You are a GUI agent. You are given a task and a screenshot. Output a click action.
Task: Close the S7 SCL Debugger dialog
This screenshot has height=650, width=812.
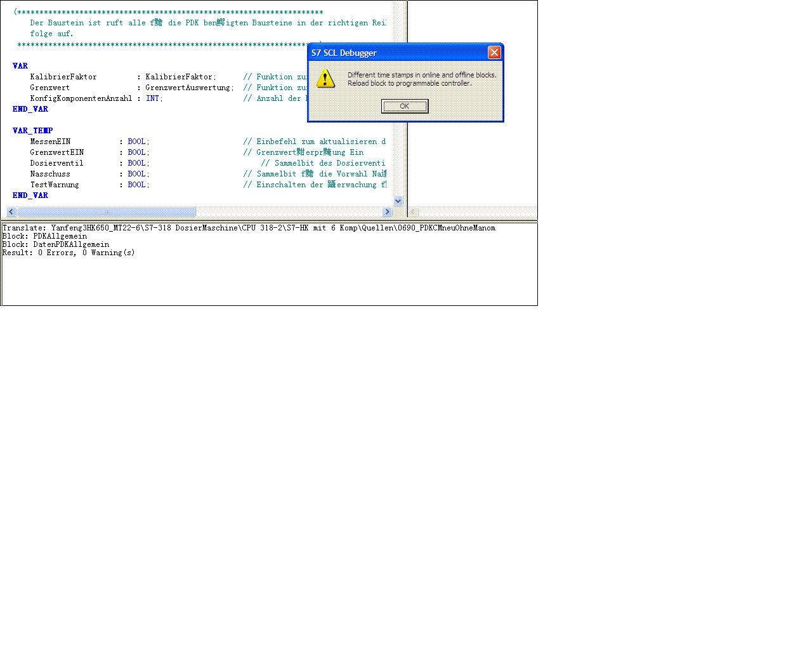pos(494,52)
